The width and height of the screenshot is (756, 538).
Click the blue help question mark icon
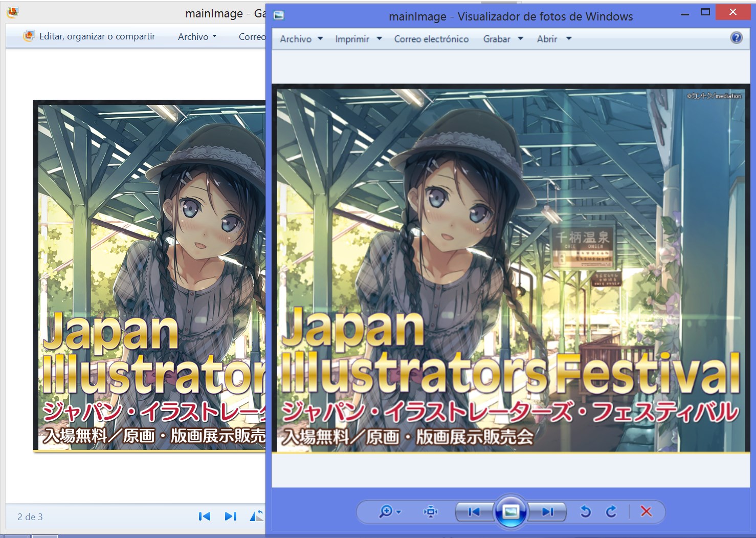pyautogui.click(x=736, y=37)
